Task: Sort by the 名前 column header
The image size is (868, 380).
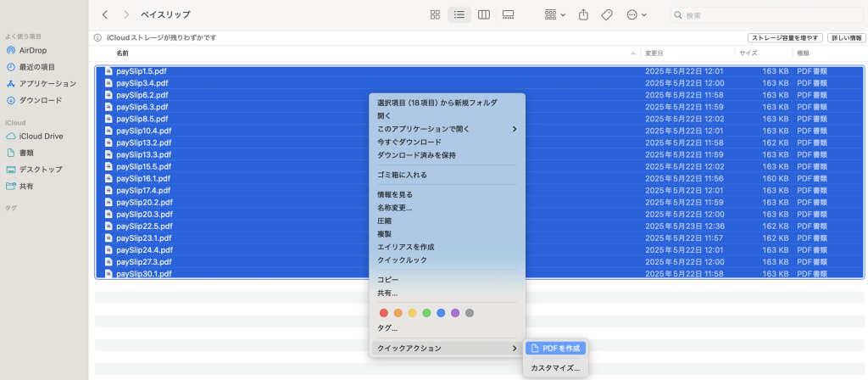Action: [x=123, y=53]
